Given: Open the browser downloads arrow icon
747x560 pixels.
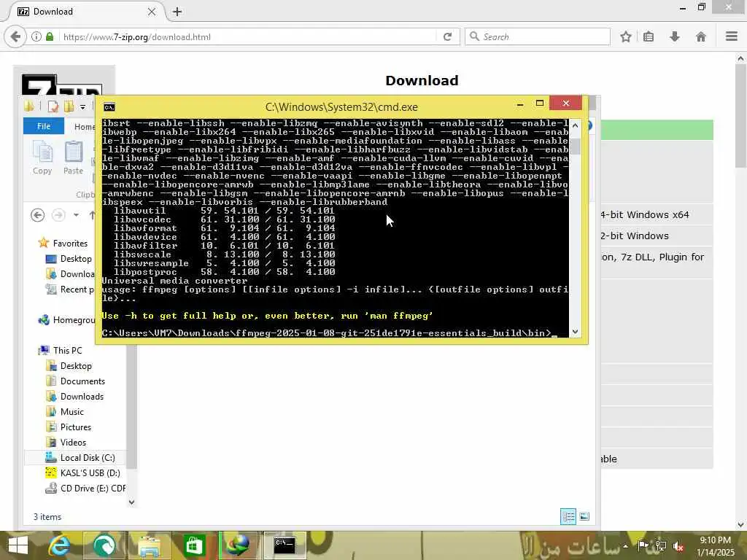Looking at the screenshot, I should tap(675, 36).
